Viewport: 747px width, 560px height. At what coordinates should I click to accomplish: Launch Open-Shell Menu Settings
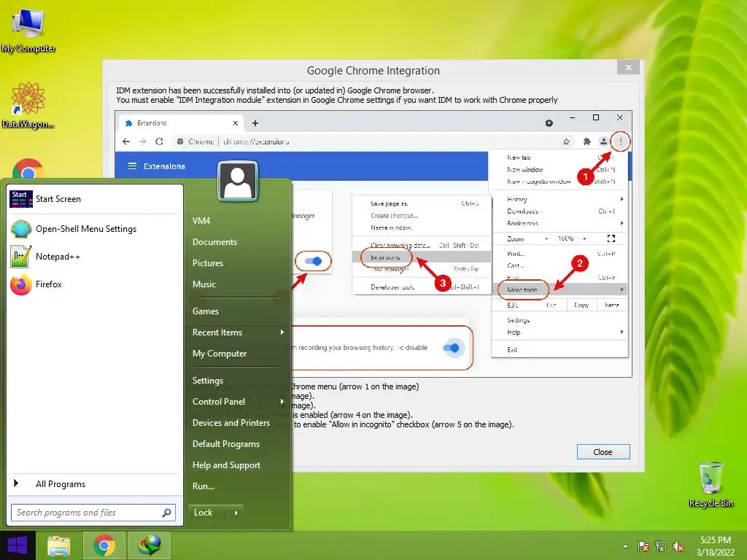(x=95, y=229)
